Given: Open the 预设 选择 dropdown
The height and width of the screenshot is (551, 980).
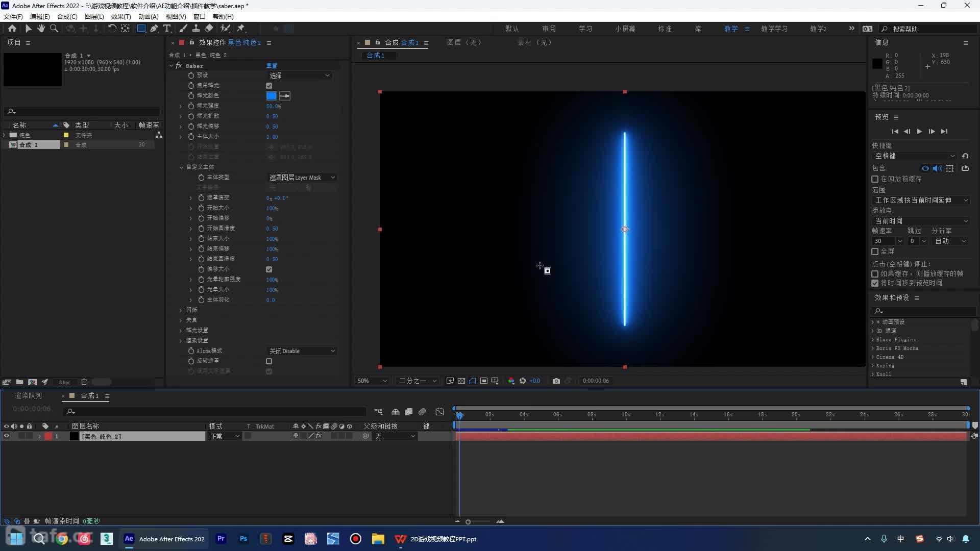Looking at the screenshot, I should pos(300,76).
